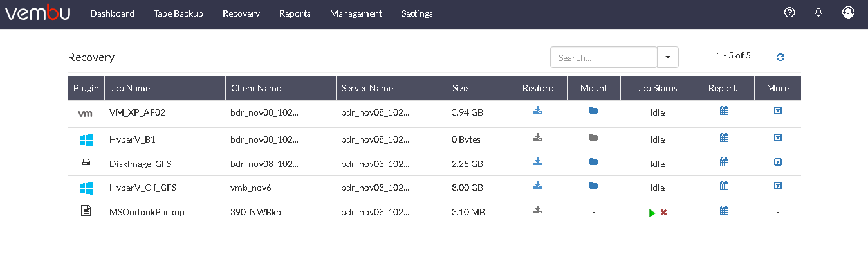The width and height of the screenshot is (868, 264).
Task: Click restore icon for MSOutlookBackup
Action: 537,209
